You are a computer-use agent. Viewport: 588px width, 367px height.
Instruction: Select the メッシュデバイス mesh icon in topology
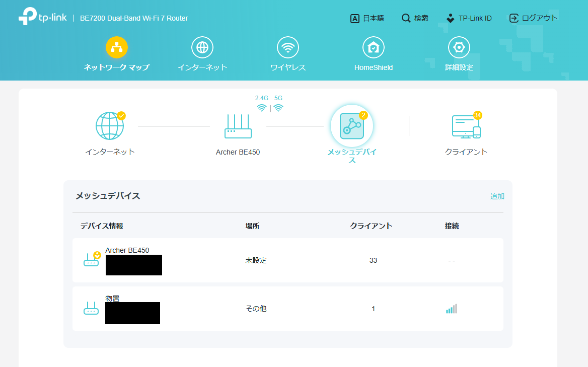tap(352, 126)
